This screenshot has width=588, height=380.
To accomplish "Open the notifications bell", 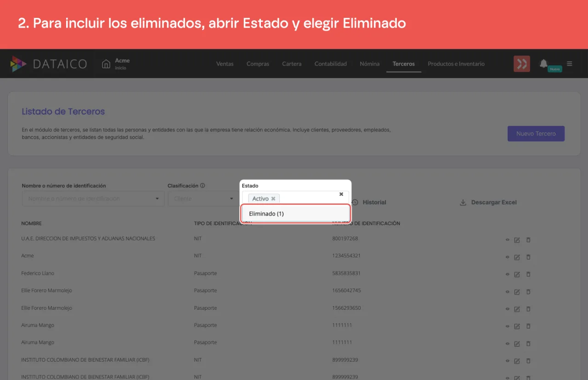I will click(543, 64).
